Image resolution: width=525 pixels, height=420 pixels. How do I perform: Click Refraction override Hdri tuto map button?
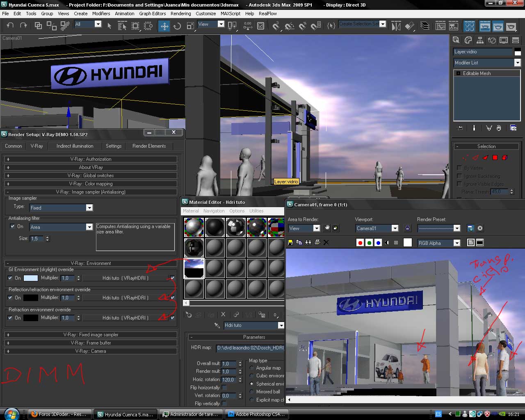(x=126, y=318)
